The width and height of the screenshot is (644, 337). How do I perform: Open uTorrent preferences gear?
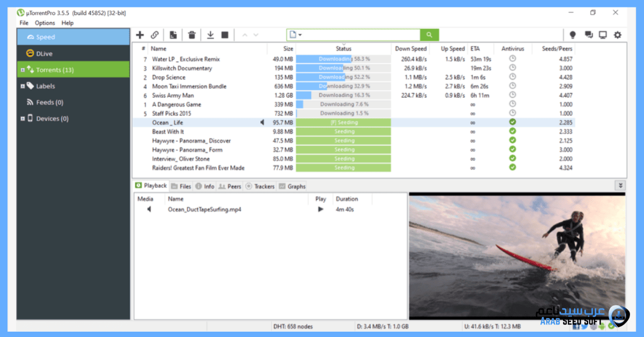pyautogui.click(x=617, y=34)
